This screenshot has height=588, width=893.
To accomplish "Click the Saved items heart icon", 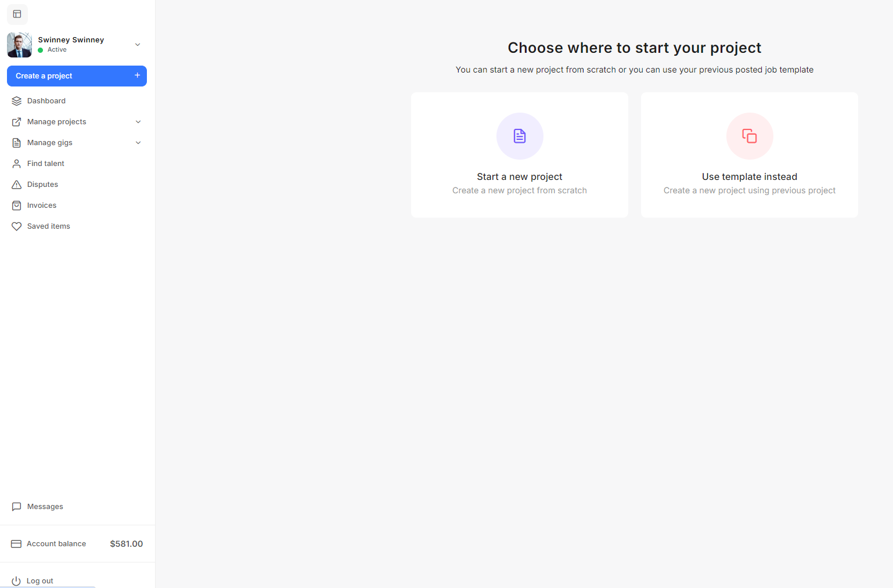I will click(17, 226).
